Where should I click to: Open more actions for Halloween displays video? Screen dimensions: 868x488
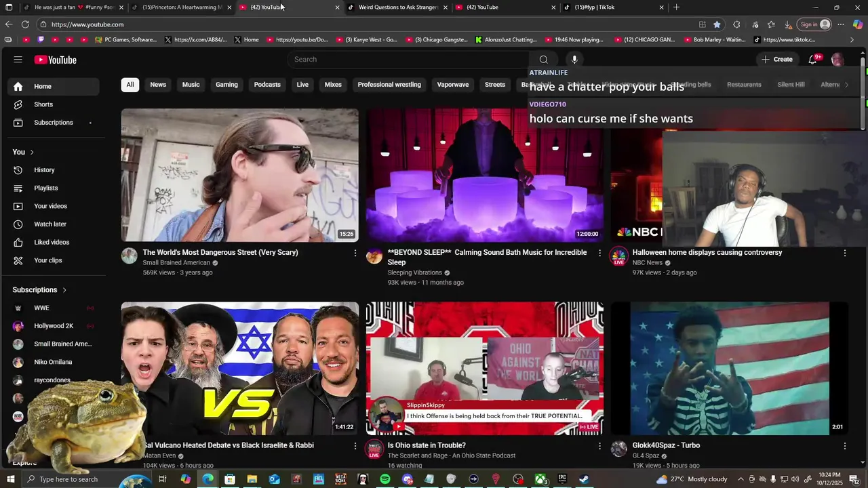[844, 253]
